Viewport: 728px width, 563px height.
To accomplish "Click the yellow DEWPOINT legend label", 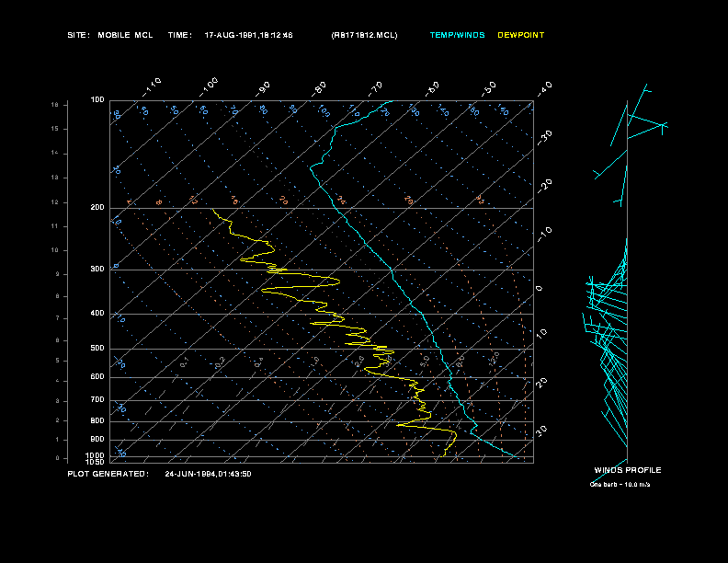I will [x=520, y=35].
